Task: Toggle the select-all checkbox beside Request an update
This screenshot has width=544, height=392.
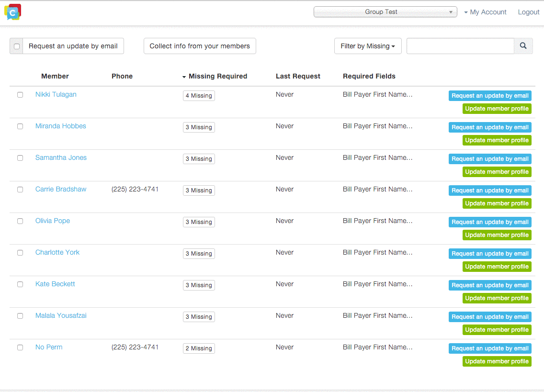Action: pyautogui.click(x=17, y=46)
